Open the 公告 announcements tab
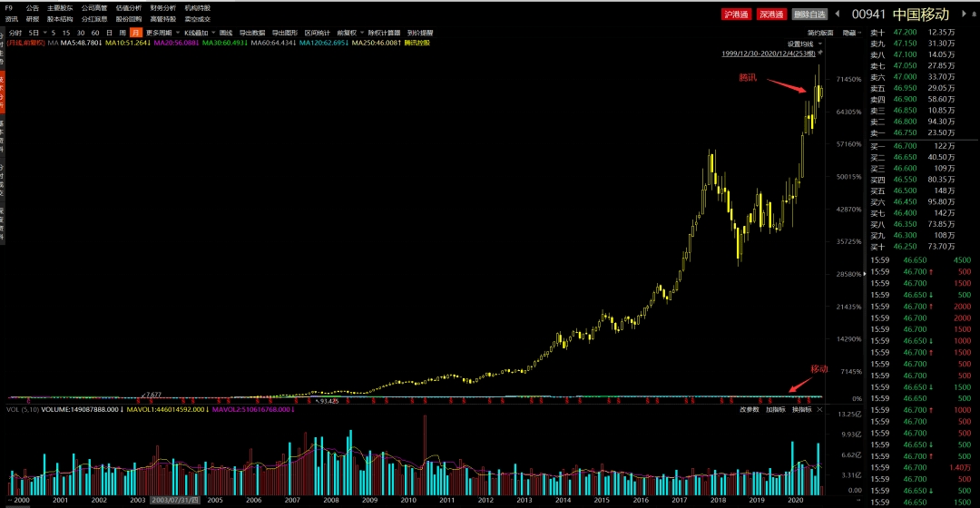 coord(33,8)
